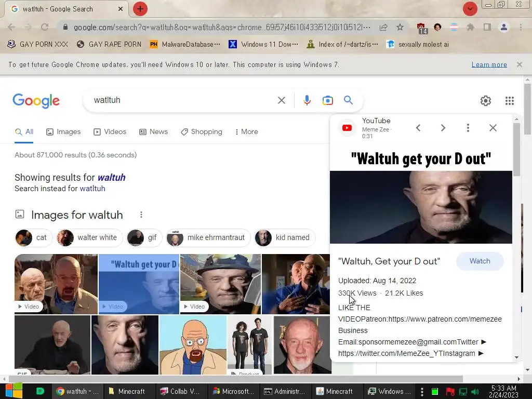Start voice search with microphone icon

point(307,100)
